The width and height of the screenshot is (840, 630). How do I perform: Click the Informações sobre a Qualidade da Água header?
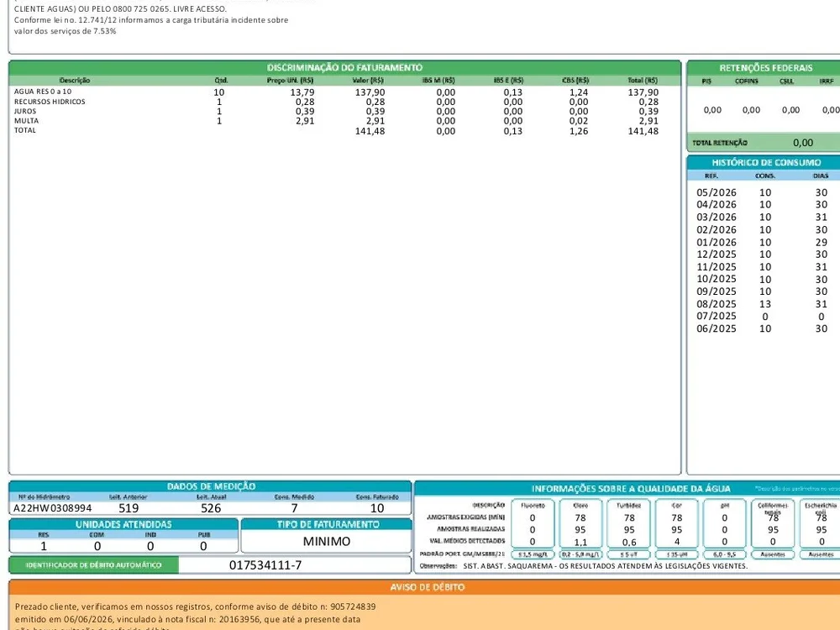point(631,489)
